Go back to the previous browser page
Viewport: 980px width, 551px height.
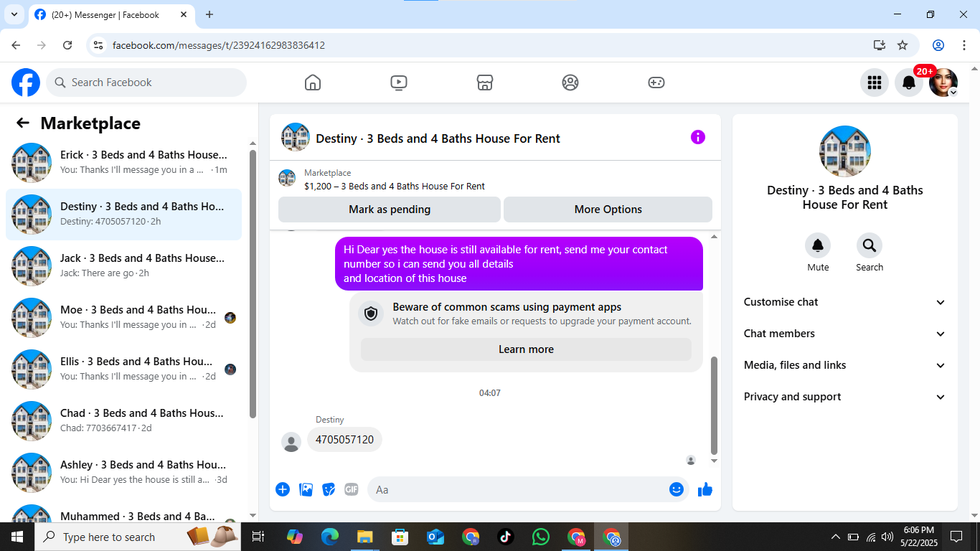(16, 45)
